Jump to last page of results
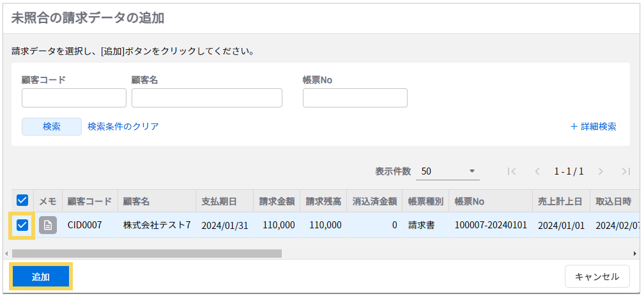 [625, 171]
